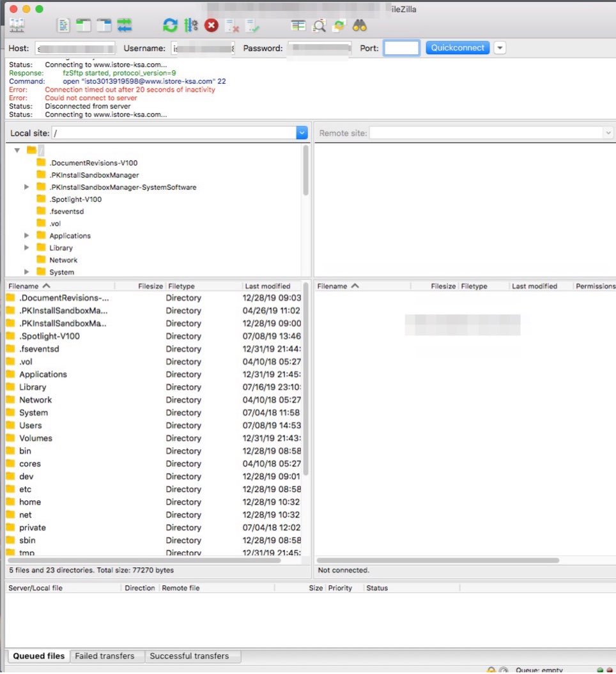Image resolution: width=616 pixels, height=674 pixels.
Task: Refresh the file and folder lists
Action: pos(170,26)
